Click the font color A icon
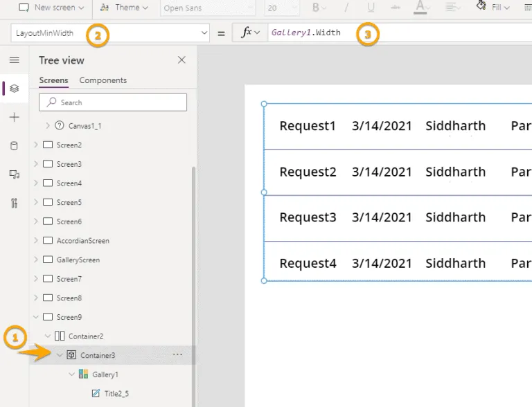Viewport: 532px width, 407px height. pyautogui.click(x=420, y=7)
